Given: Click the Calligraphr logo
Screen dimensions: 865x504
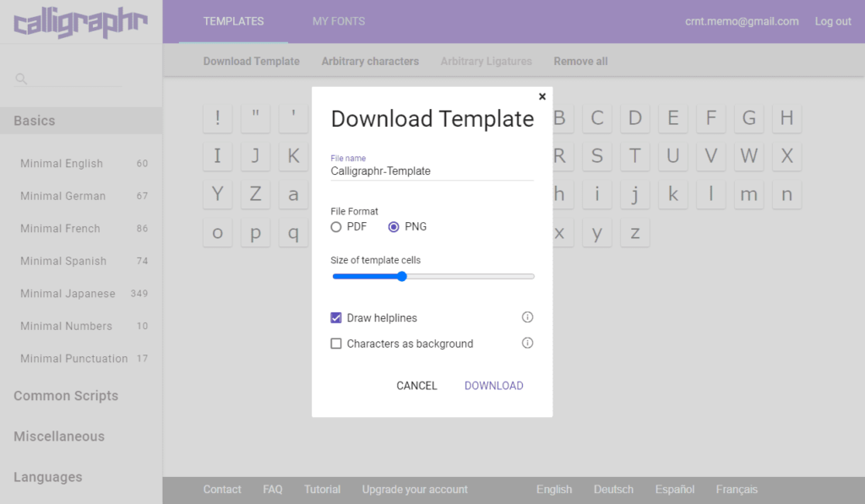Looking at the screenshot, I should (x=80, y=23).
